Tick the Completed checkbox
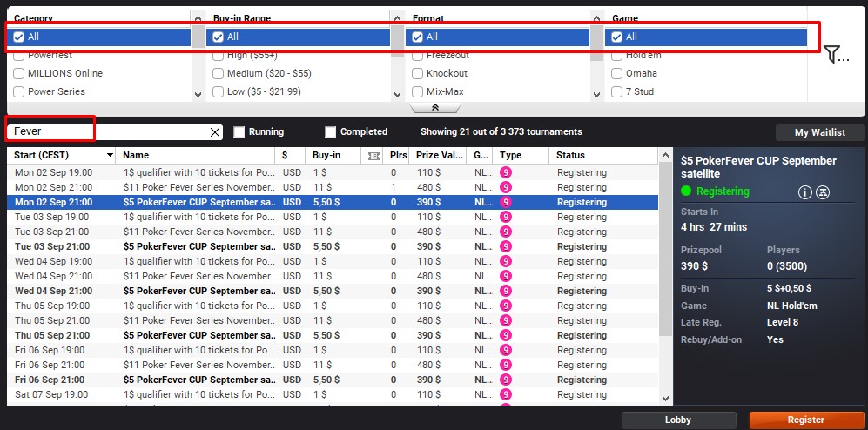 click(331, 132)
